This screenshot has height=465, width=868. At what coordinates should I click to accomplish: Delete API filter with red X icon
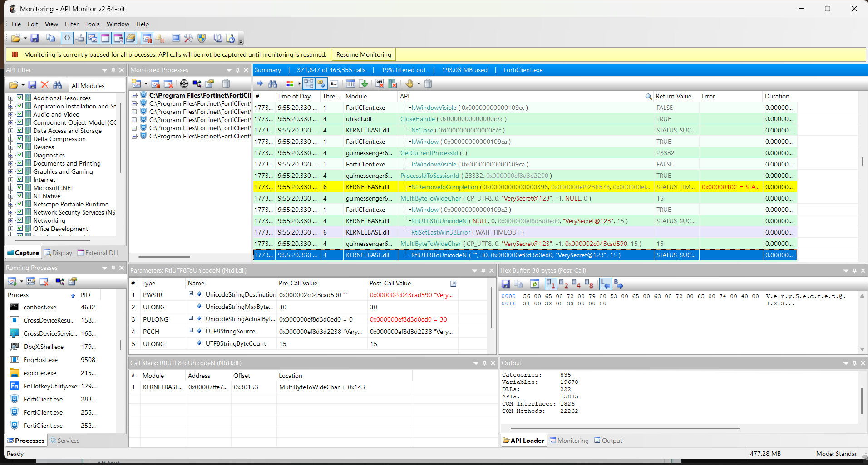(44, 85)
